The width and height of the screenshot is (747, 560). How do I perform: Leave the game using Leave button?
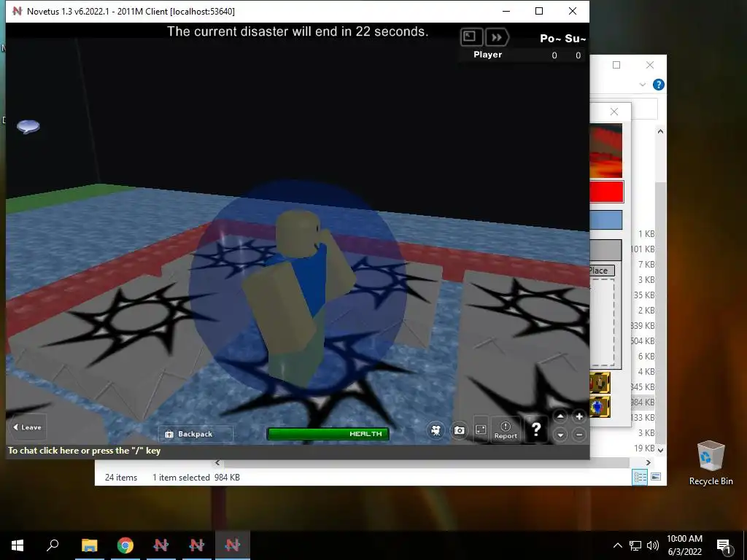point(27,427)
